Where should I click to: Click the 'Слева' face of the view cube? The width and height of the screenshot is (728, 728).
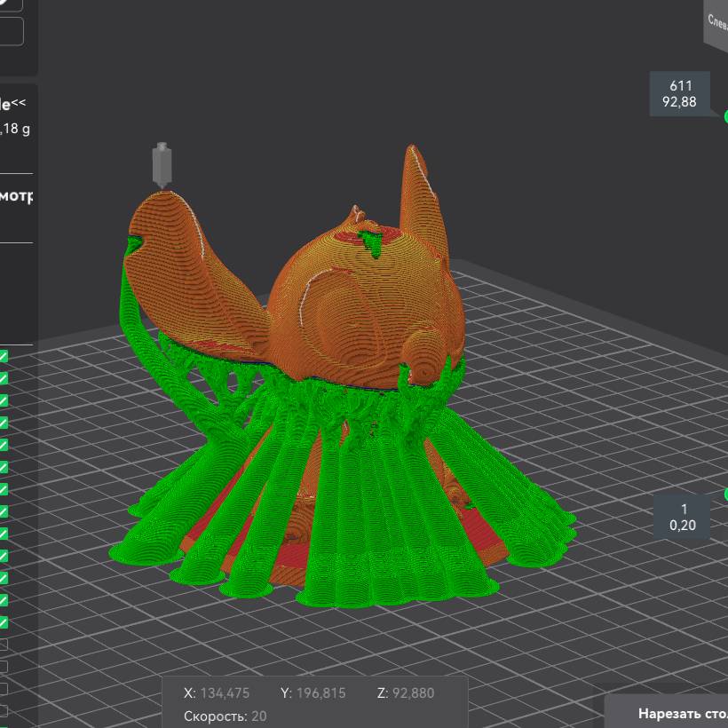(716, 21)
